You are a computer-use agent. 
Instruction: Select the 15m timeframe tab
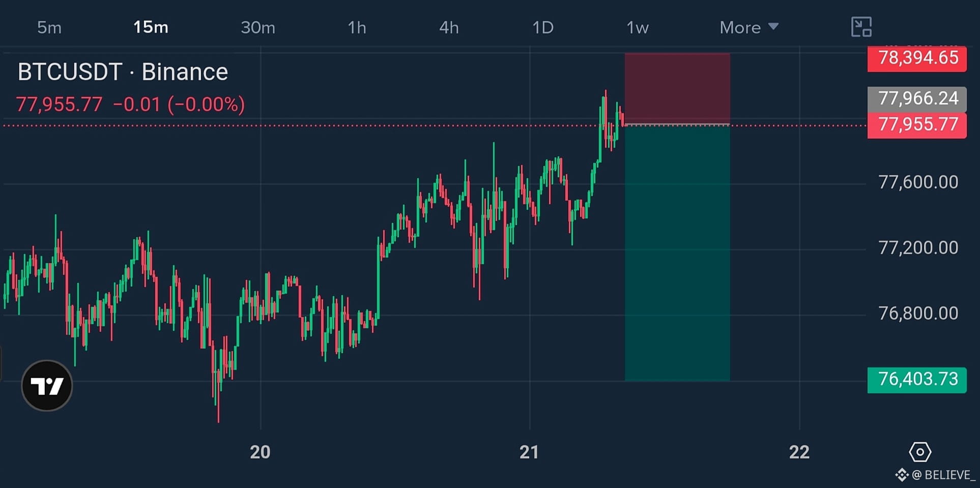[x=151, y=27]
